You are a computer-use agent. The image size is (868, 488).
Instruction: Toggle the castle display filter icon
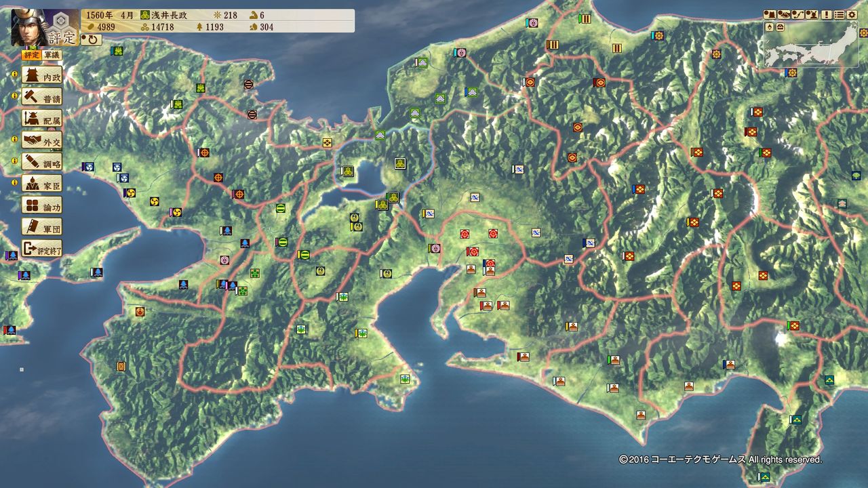pyautogui.click(x=770, y=14)
